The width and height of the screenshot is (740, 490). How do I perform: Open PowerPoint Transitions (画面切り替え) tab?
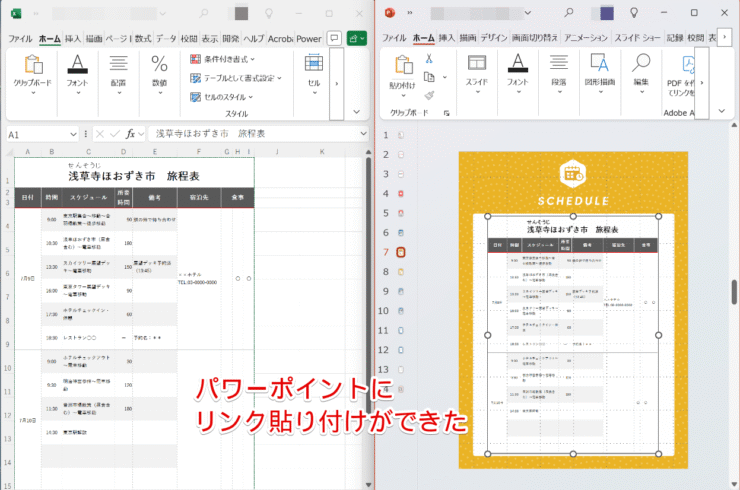(535, 38)
